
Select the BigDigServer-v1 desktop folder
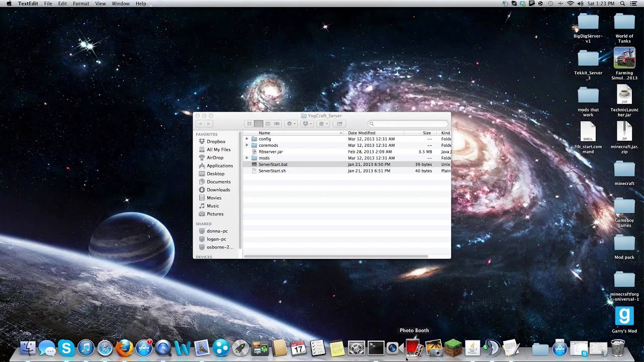pyautogui.click(x=588, y=28)
